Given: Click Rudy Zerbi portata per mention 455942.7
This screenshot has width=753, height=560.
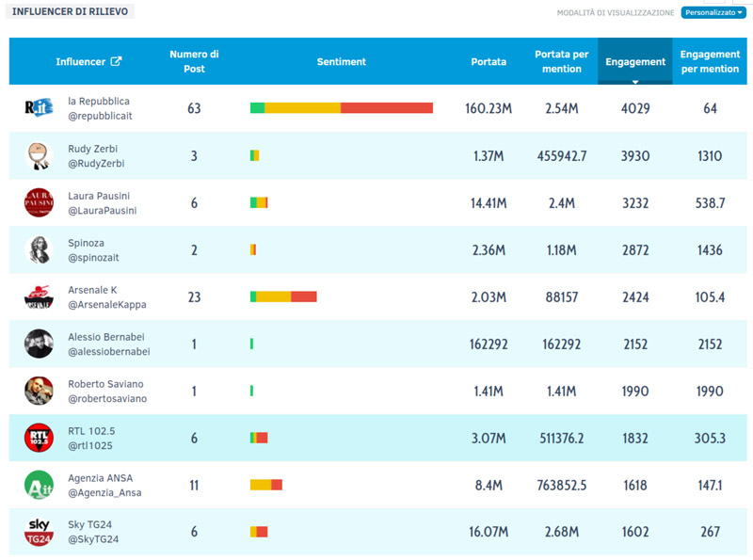Looking at the screenshot, I should 561,156.
